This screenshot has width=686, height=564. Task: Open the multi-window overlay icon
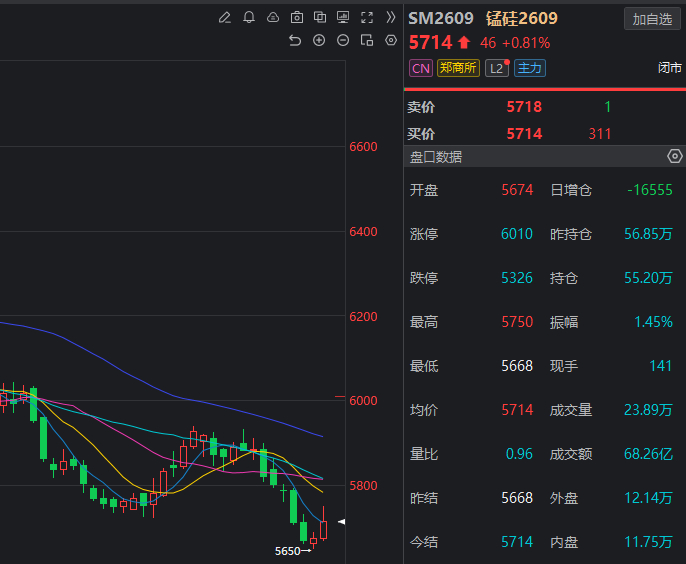pos(320,18)
